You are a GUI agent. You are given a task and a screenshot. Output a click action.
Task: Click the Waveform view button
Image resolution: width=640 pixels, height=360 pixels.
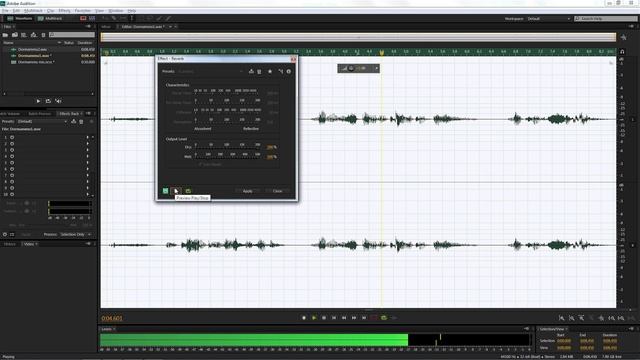pos(20,19)
